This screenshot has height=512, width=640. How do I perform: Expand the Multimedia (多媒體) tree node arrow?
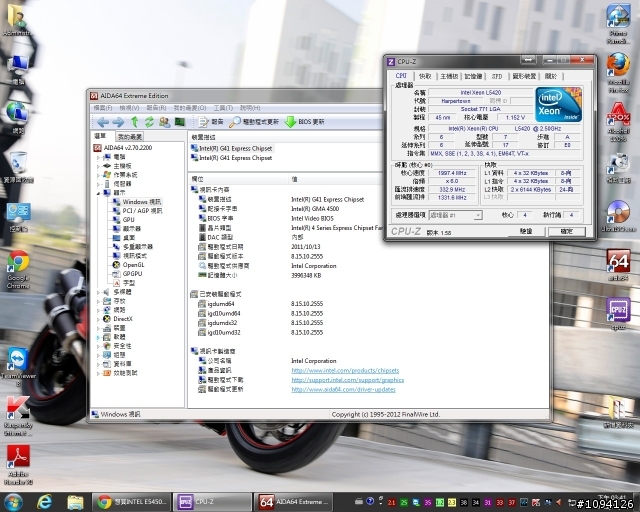[98, 292]
